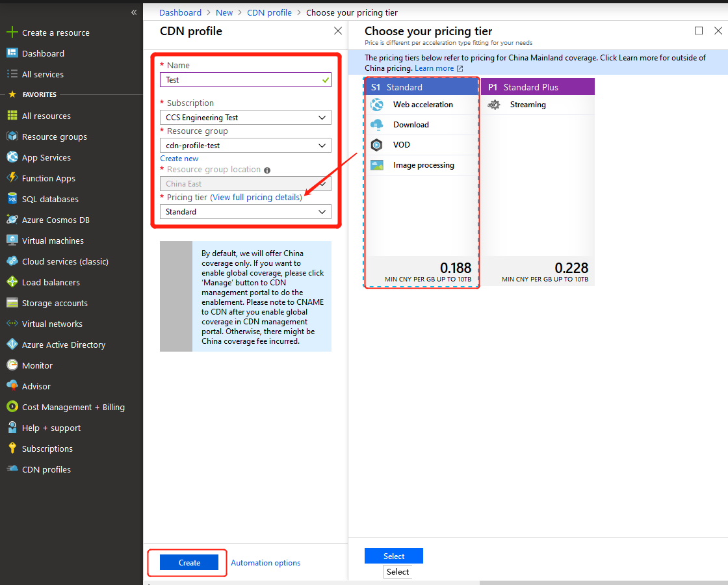Close the Choose your pricing tier blade
This screenshot has width=728, height=585.
[718, 31]
